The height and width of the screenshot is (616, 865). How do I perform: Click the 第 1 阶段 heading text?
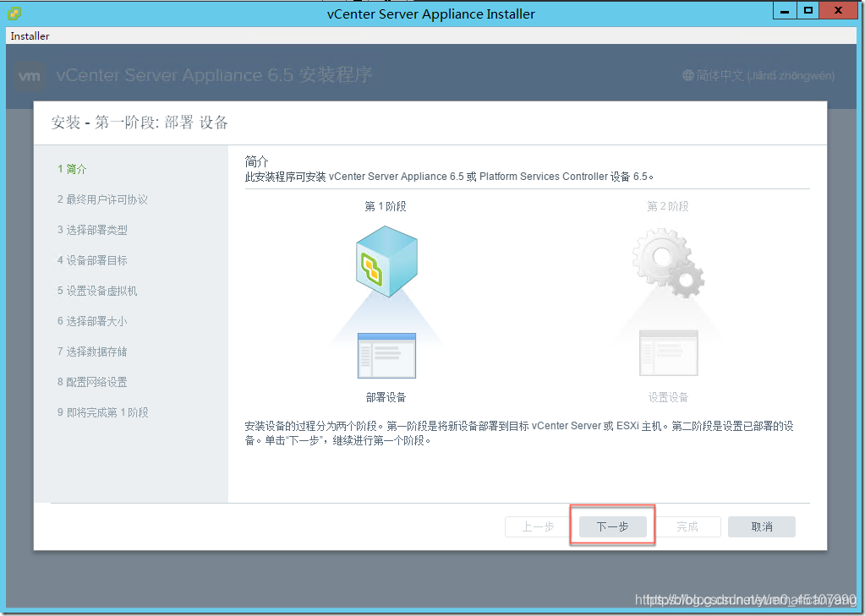pyautogui.click(x=386, y=206)
